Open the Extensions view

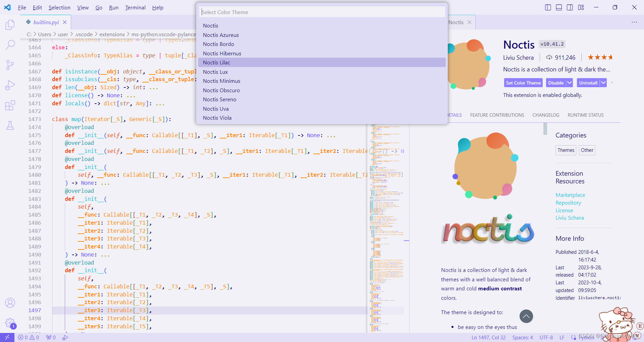10,105
